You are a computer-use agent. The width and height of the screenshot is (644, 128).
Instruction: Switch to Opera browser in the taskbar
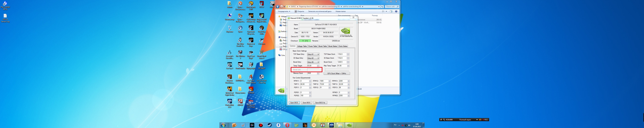click(x=288, y=125)
